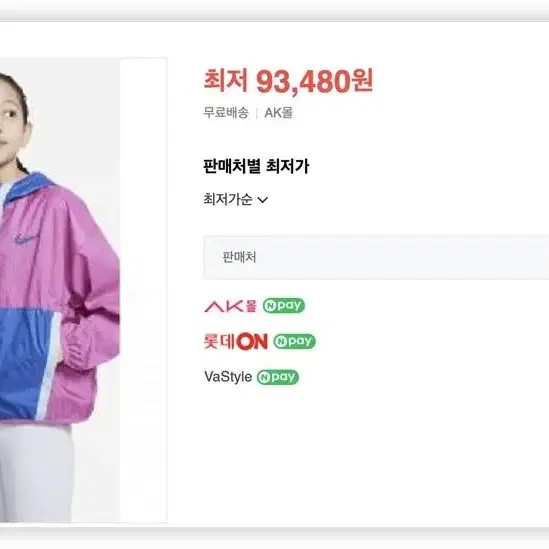The image size is (549, 549).
Task: Click the chevron beside 최저가순
Action: (x=263, y=200)
